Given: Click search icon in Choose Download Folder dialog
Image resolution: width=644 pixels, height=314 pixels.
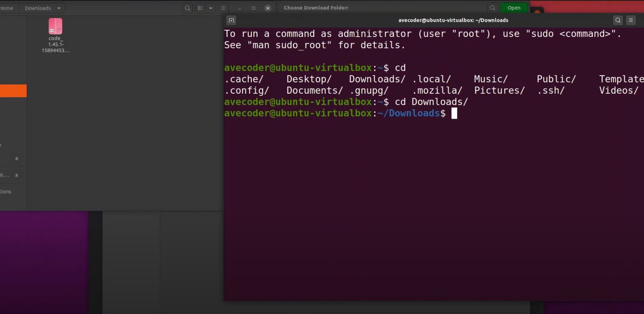Looking at the screenshot, I should point(493,8).
